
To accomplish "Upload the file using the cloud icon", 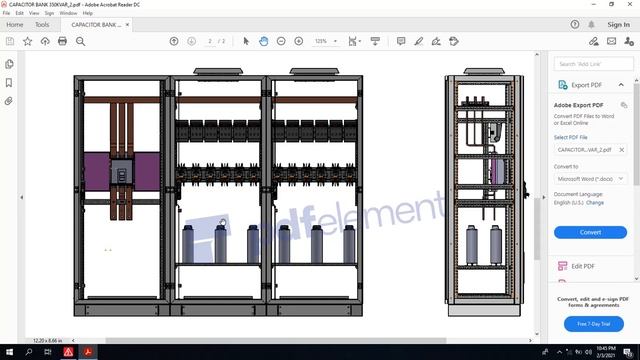I will pyautogui.click(x=45, y=41).
